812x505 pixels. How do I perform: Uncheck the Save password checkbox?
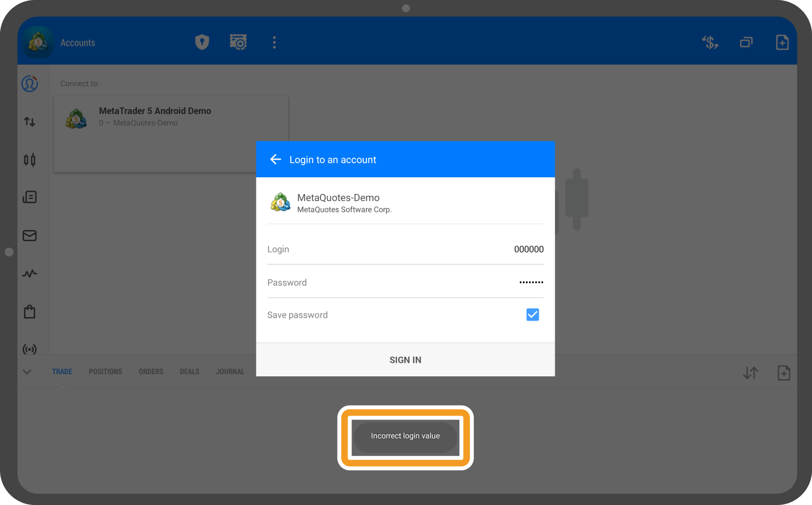[x=532, y=315]
